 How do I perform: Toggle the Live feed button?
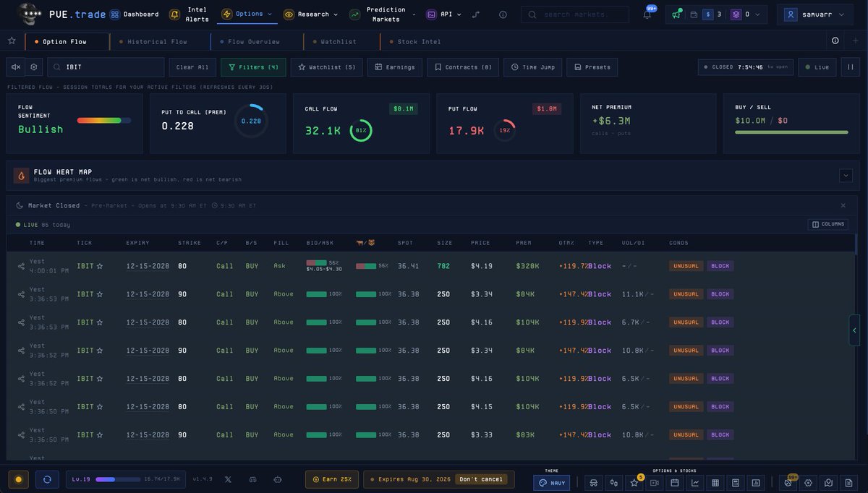click(817, 67)
